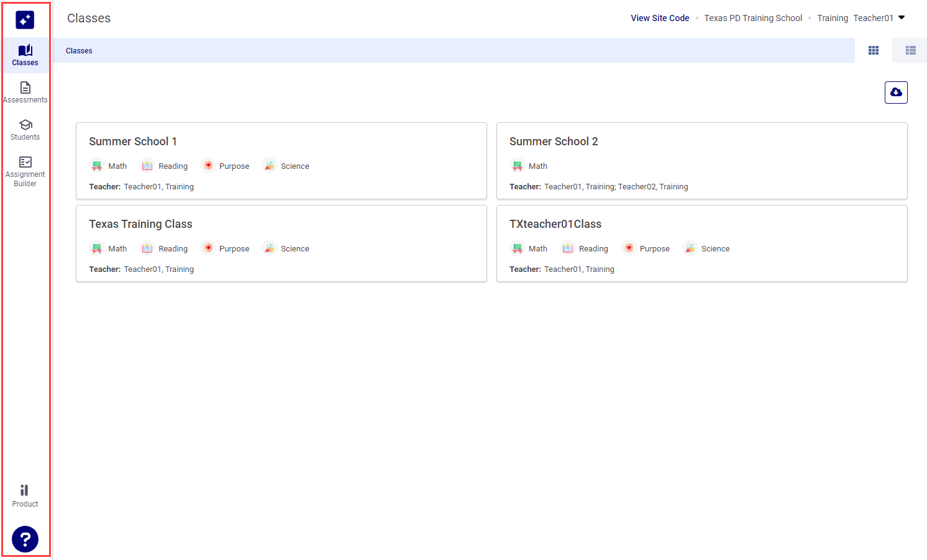Click the Product icon near the bottom sidebar
Image resolution: width=927 pixels, height=560 pixels.
click(x=25, y=494)
